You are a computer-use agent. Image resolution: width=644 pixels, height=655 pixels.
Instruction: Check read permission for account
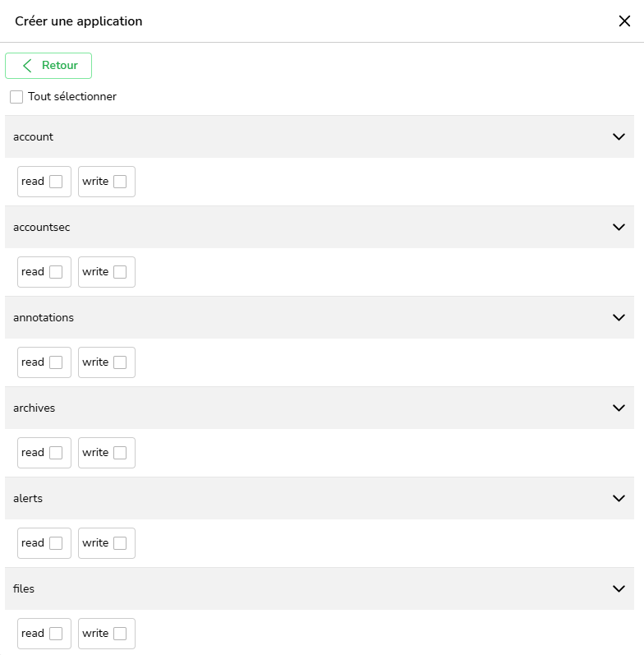click(x=56, y=182)
